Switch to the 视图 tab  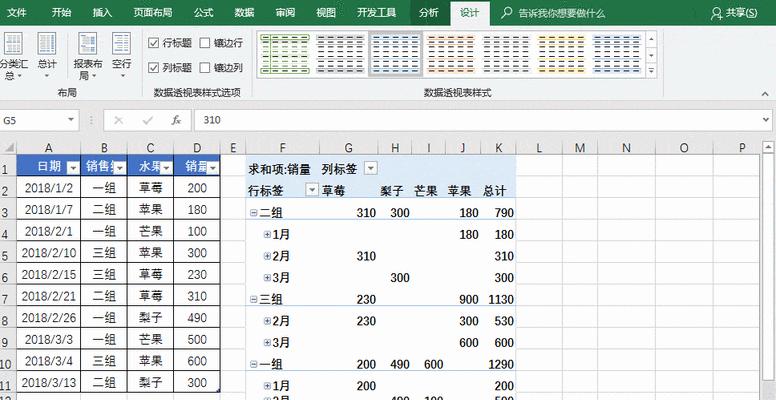(326, 13)
